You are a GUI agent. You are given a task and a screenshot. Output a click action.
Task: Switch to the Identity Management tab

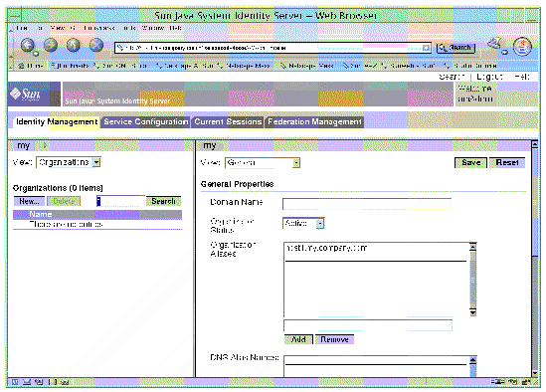click(x=57, y=122)
